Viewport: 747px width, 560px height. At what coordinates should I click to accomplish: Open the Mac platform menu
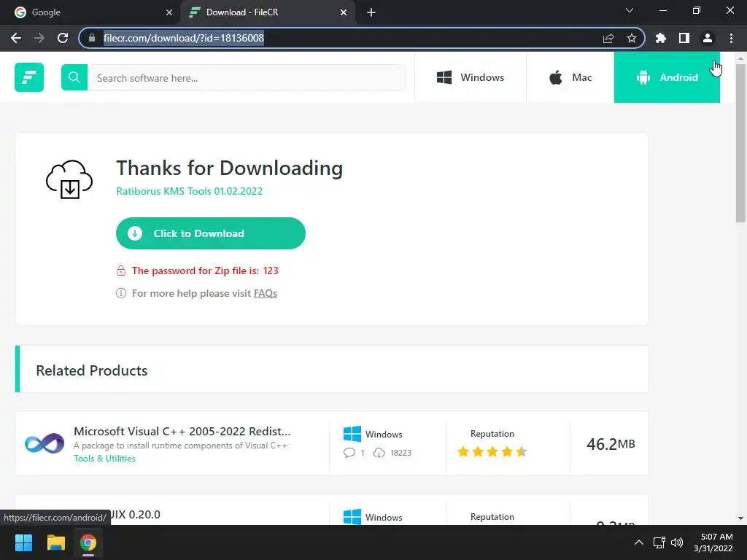(x=570, y=77)
